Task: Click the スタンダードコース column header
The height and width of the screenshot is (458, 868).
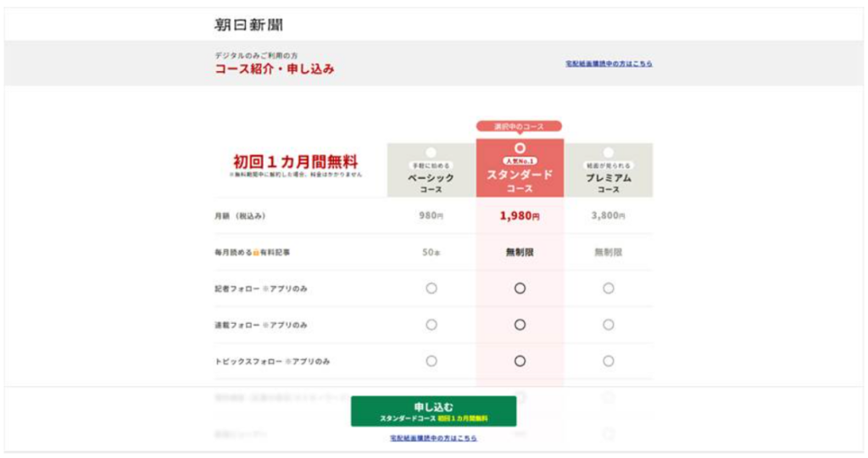Action: pos(520,168)
